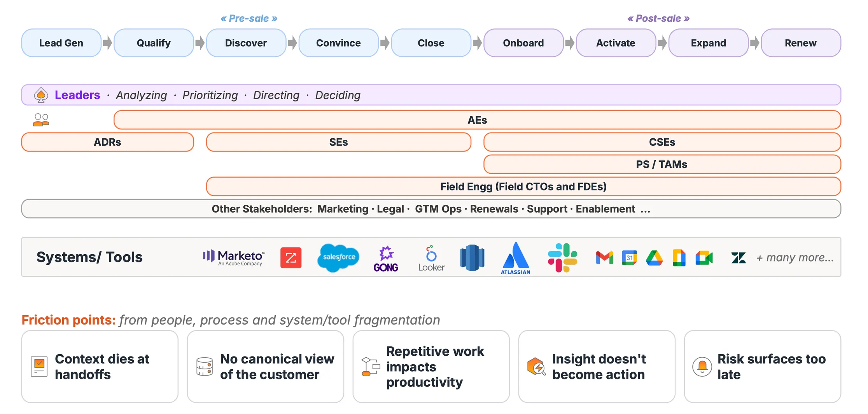Click the database icon beside No canonical view
This screenshot has width=868, height=414.
pos(205,367)
